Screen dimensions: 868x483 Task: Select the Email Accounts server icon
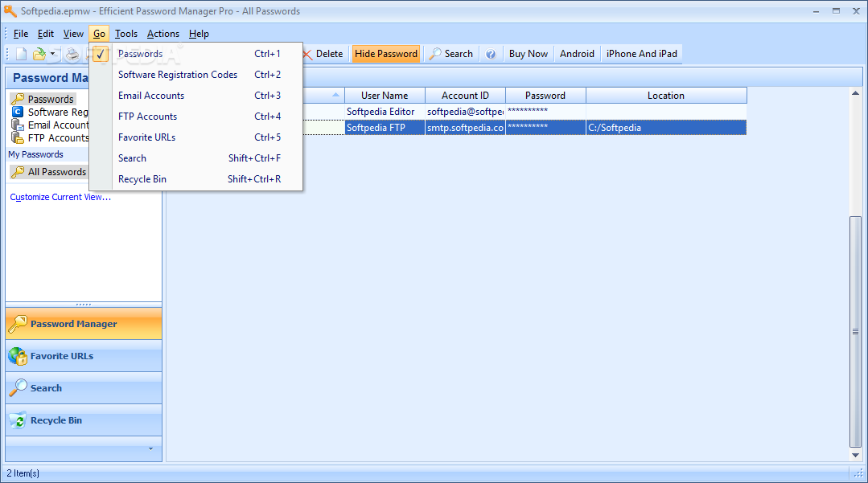point(18,125)
